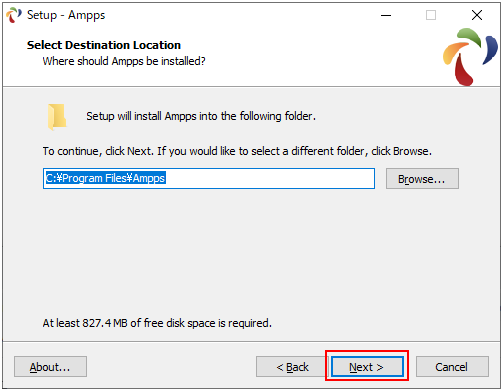Cancel the Ampps installation
504x392 pixels.
point(452,367)
